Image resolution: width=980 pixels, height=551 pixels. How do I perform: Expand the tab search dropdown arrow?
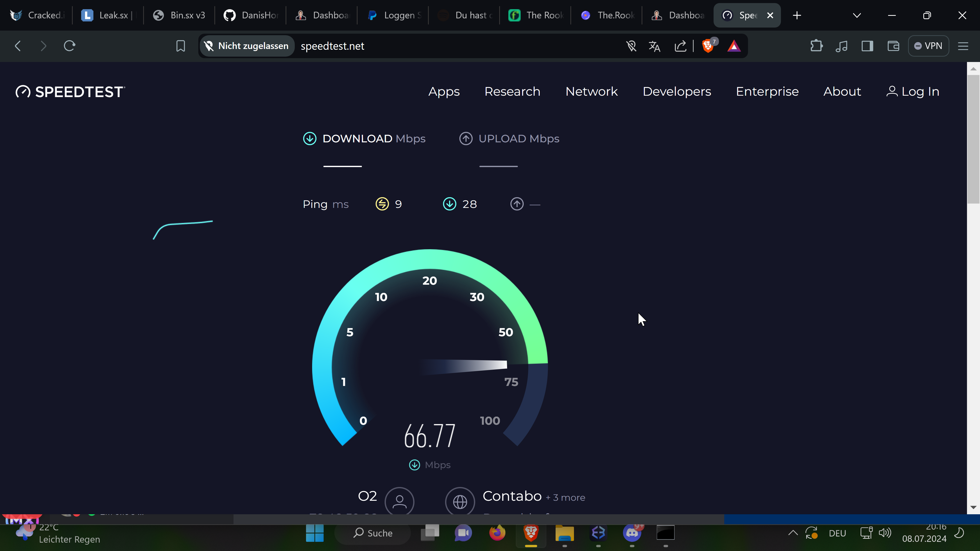point(857,15)
